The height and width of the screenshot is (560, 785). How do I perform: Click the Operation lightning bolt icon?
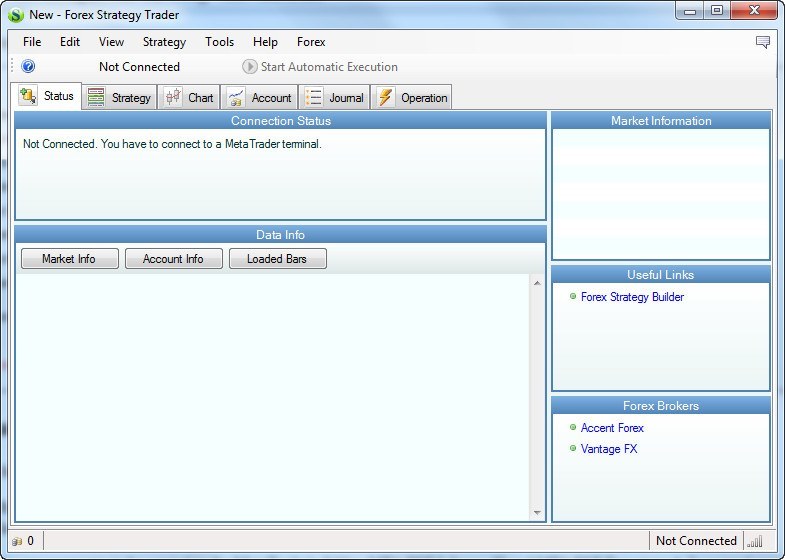[x=385, y=97]
